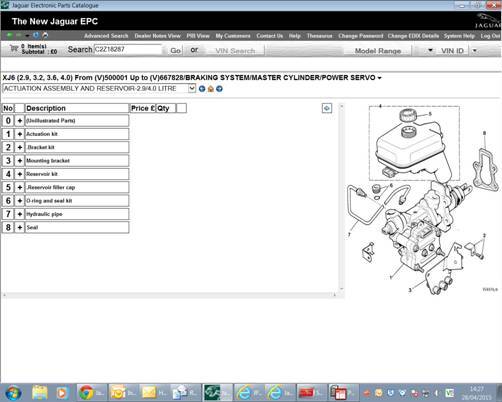Expand the Reservoir filler cap row
502x402 pixels.
tap(20, 187)
